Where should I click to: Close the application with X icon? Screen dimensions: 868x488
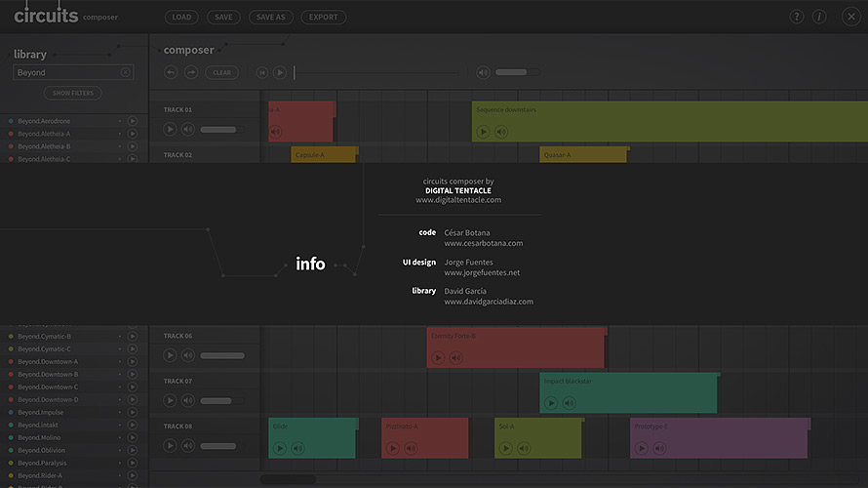851,17
